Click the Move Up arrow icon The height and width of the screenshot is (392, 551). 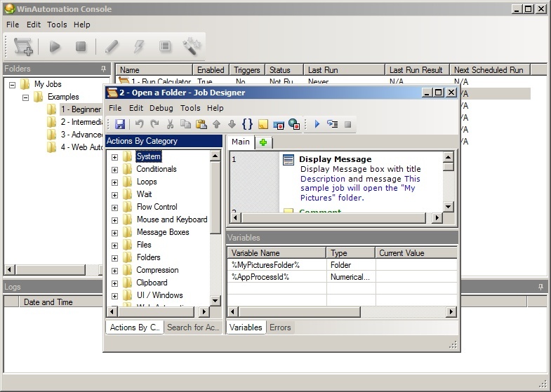coord(216,124)
